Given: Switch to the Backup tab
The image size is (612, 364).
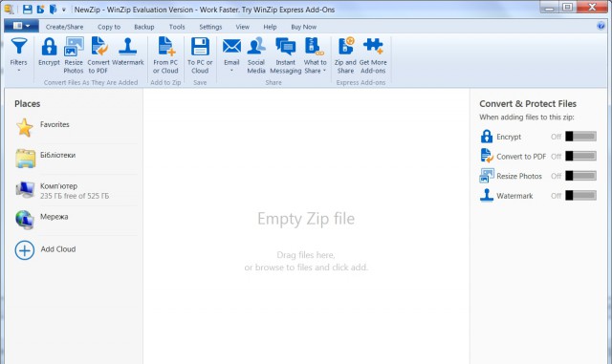Looking at the screenshot, I should click(x=144, y=27).
